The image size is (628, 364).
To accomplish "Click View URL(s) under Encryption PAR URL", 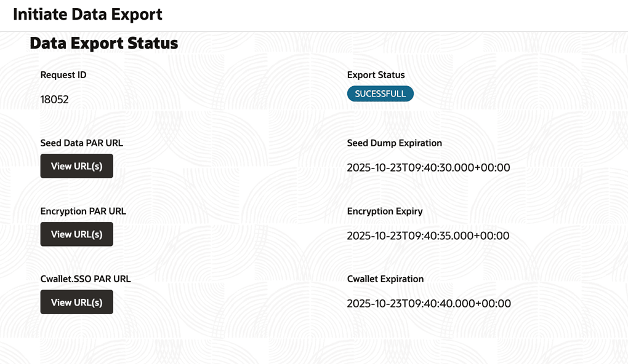I will tap(76, 234).
